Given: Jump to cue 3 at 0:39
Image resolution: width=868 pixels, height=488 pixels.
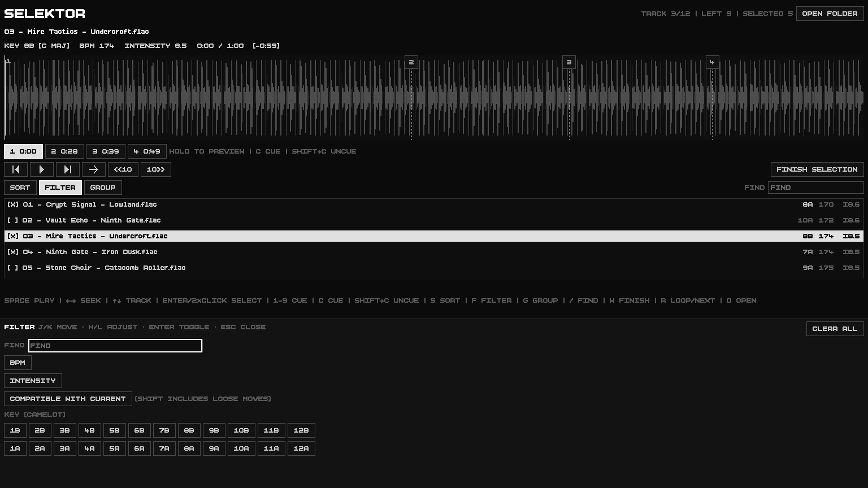Looking at the screenshot, I should (x=106, y=151).
